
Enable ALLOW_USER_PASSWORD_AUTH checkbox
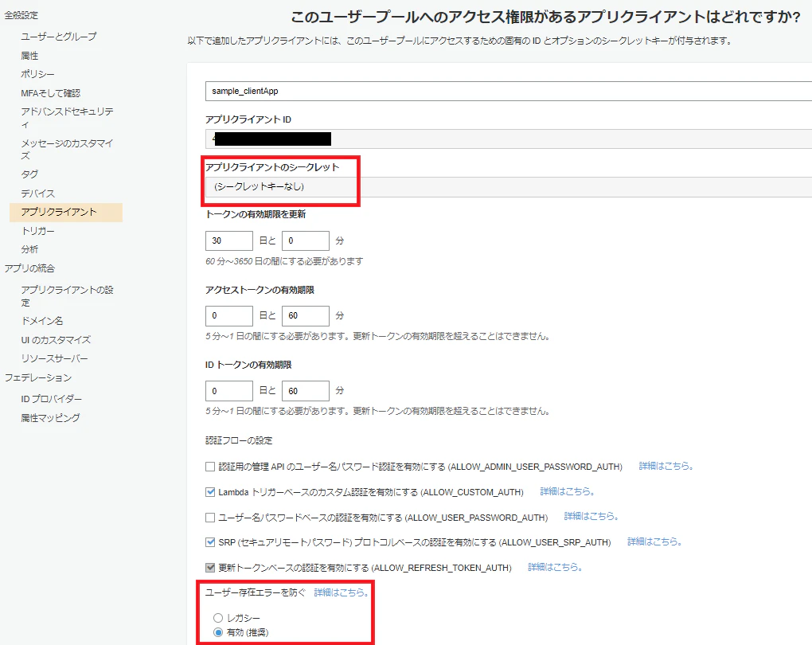point(210,517)
